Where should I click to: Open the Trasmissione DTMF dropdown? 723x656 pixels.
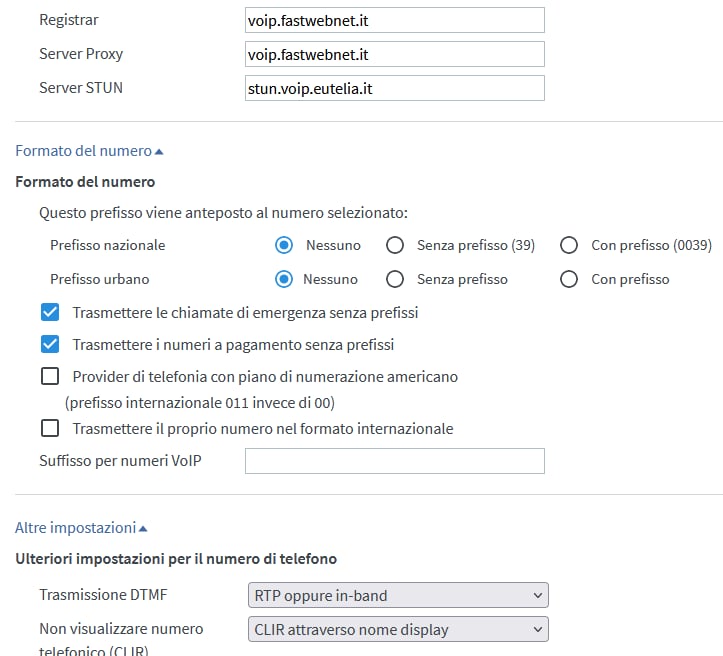(x=398, y=595)
